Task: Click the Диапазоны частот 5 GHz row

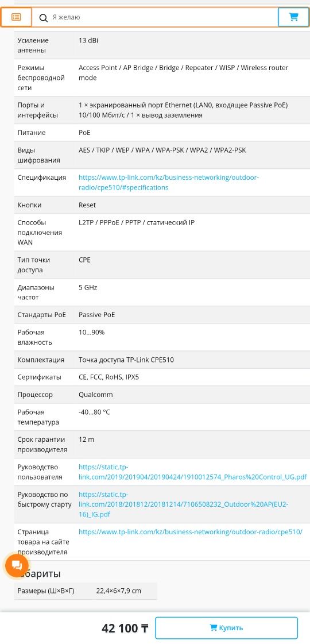Action: coord(162,292)
